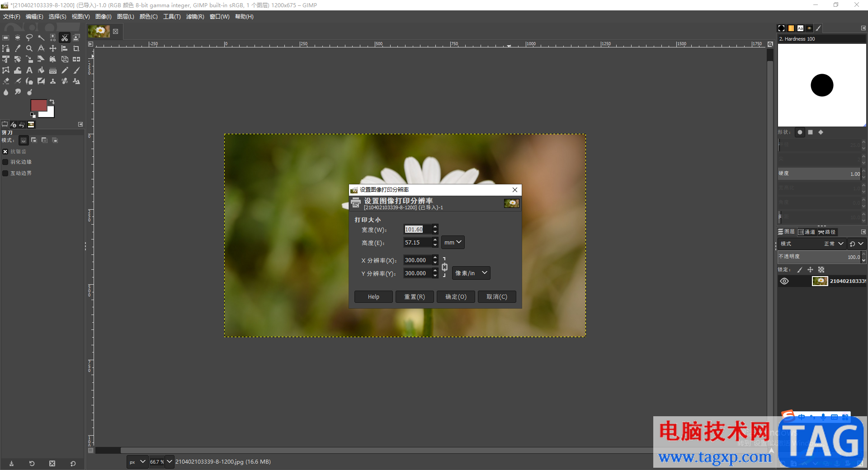
Task: Select the Gradient tool
Action: coord(53,70)
